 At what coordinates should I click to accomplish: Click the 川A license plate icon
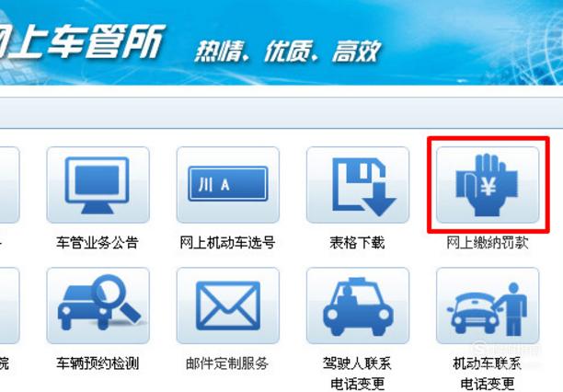[x=228, y=185]
